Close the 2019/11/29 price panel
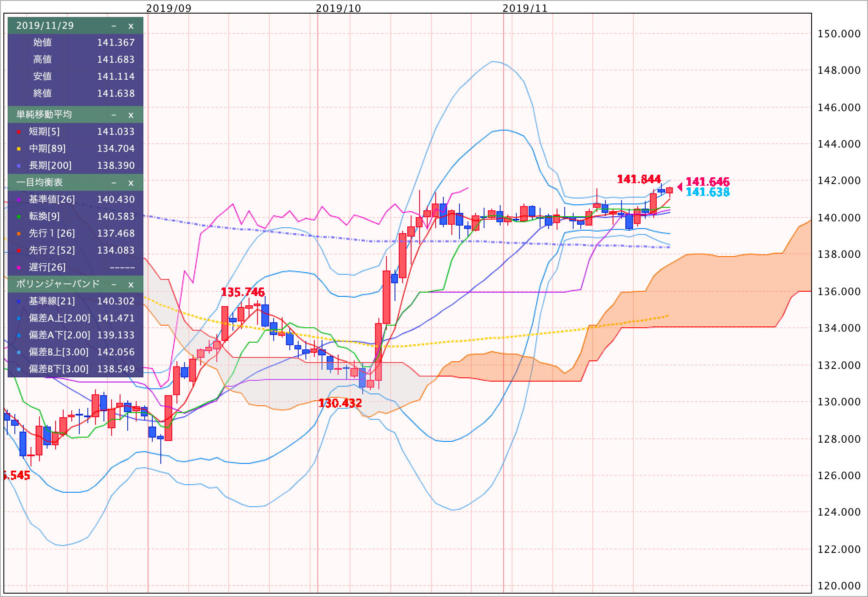This screenshot has height=597, width=868. tap(131, 26)
